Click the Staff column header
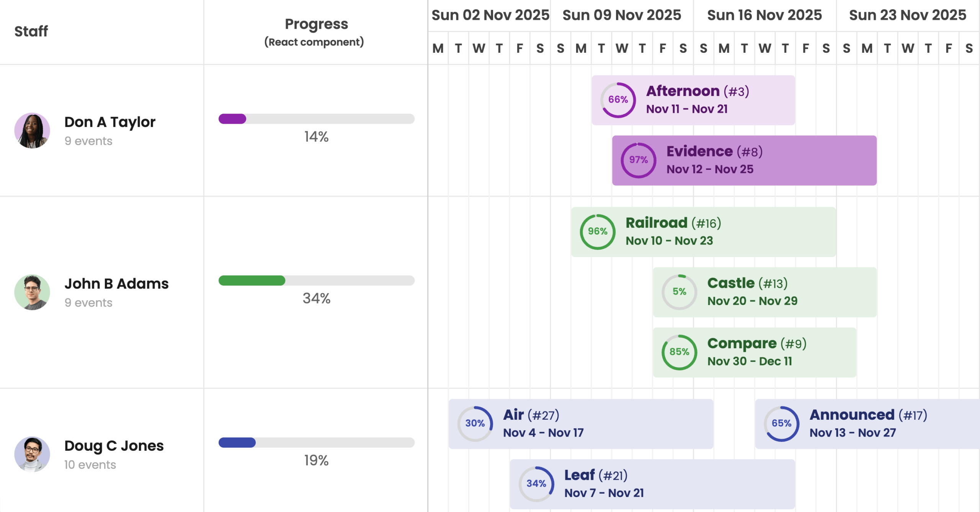Image resolution: width=980 pixels, height=512 pixels. [31, 31]
